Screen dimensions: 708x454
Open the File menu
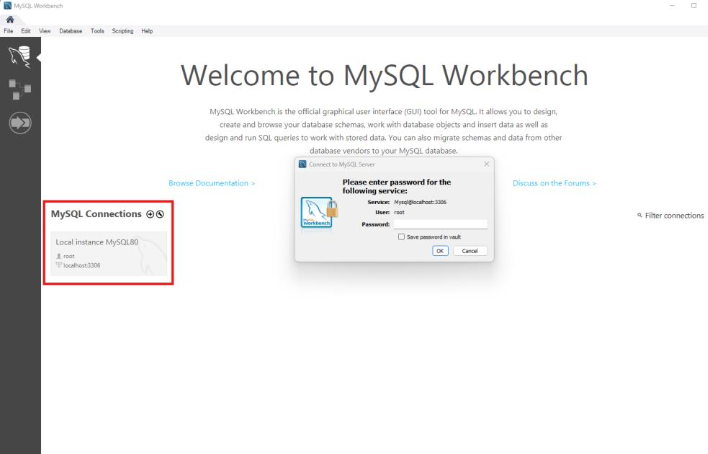pyautogui.click(x=9, y=31)
